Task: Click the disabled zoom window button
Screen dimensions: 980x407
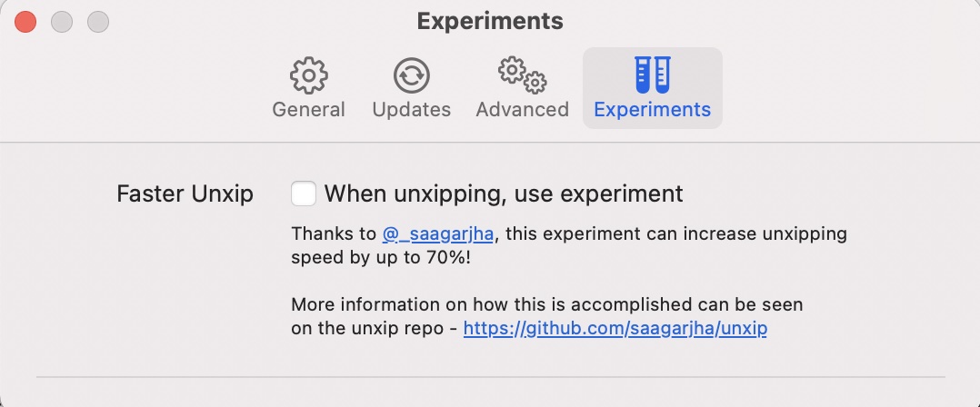Action: [x=97, y=22]
